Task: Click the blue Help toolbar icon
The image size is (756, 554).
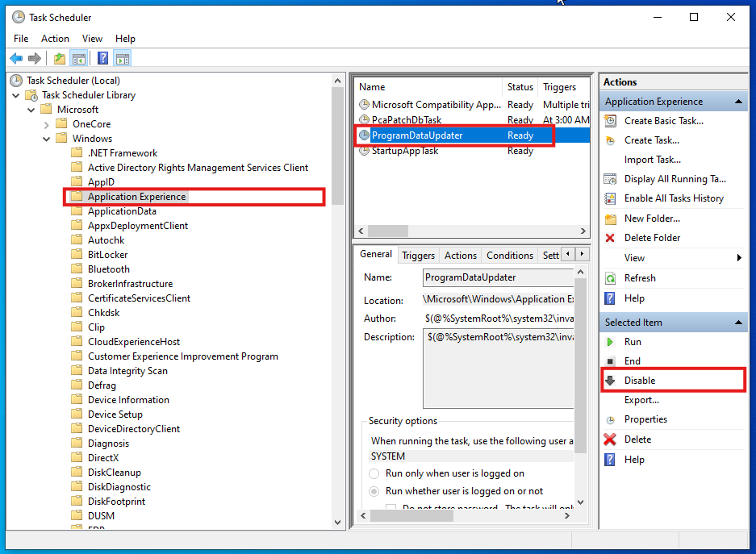Action: tap(102, 59)
